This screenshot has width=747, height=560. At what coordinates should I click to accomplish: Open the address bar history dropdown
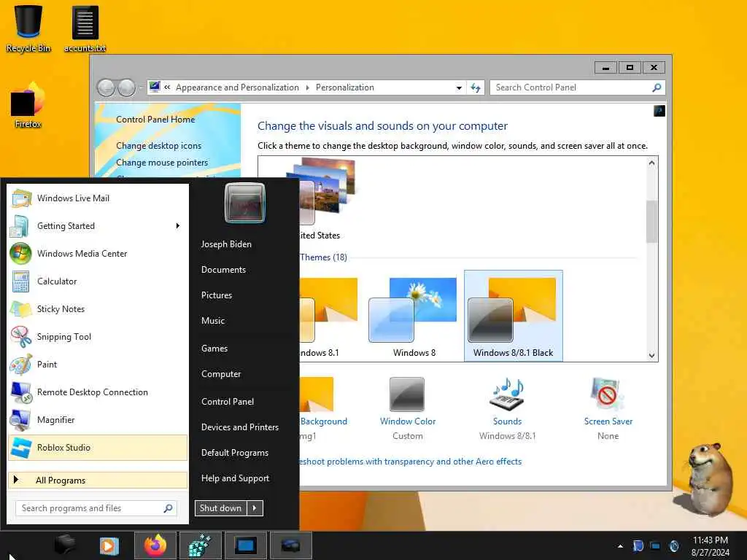click(x=459, y=87)
